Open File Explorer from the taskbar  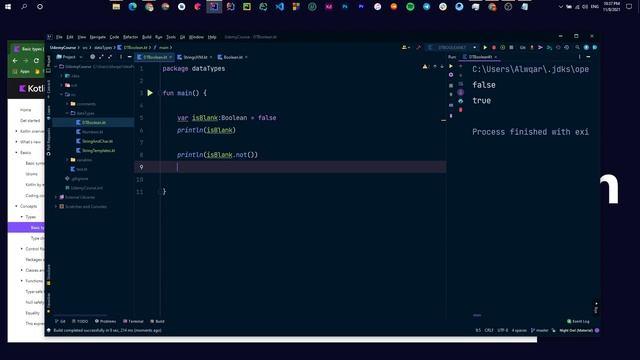coord(116,7)
